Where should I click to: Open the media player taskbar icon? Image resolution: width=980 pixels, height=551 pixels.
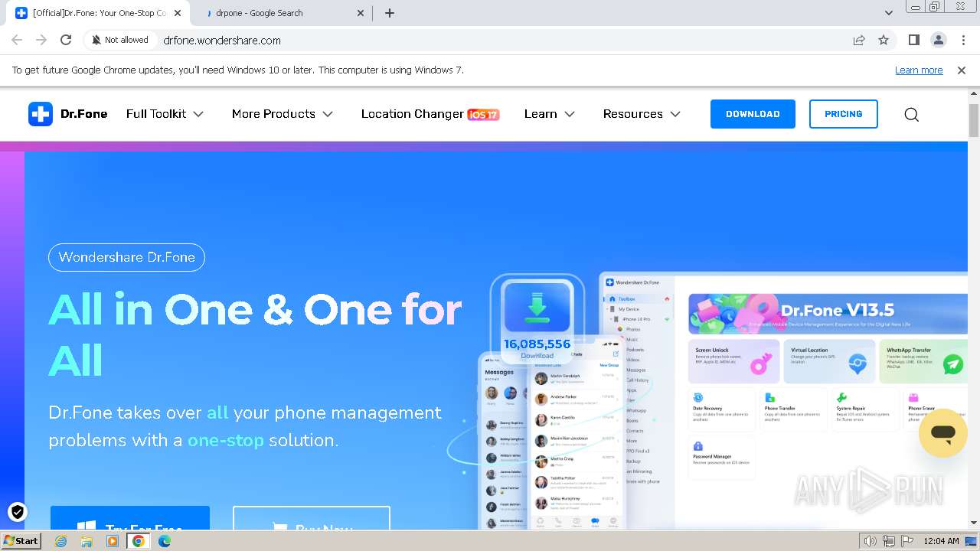[x=113, y=541]
